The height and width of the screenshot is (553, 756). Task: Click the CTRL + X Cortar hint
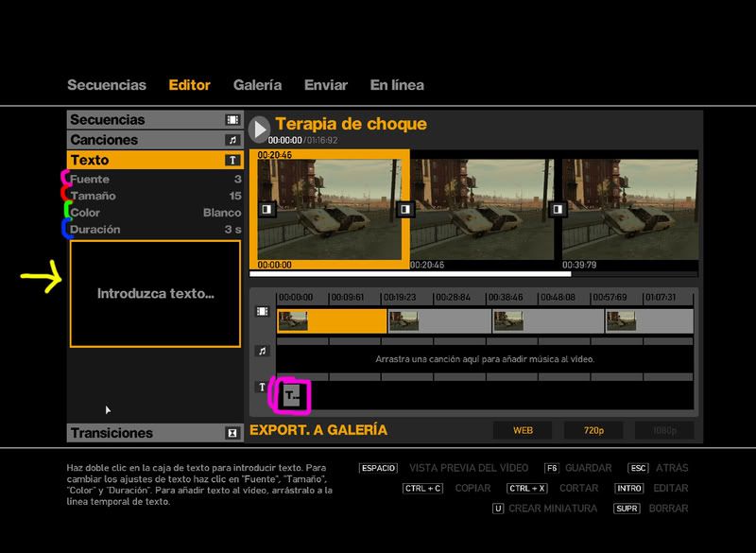point(553,489)
